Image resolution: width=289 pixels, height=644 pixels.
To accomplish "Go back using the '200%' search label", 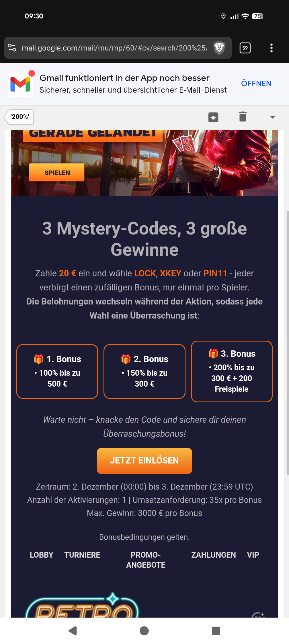I will [19, 117].
